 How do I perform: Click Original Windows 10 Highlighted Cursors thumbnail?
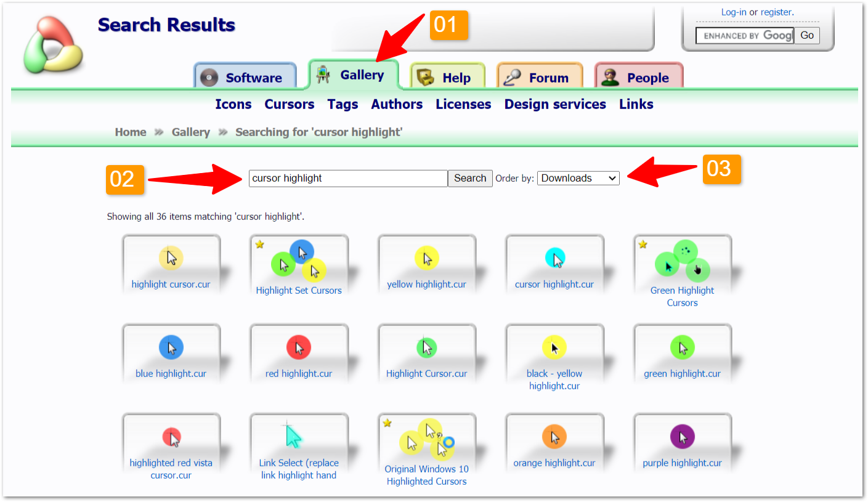pyautogui.click(x=427, y=439)
